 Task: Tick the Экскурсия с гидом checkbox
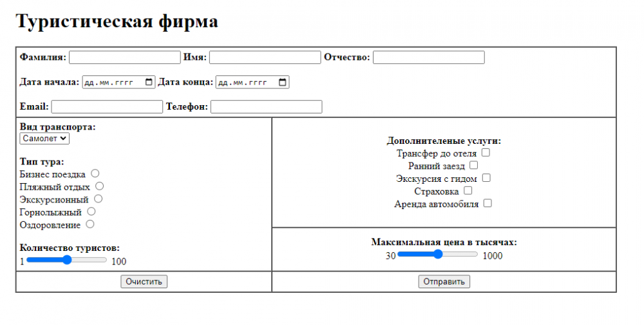pyautogui.click(x=486, y=178)
